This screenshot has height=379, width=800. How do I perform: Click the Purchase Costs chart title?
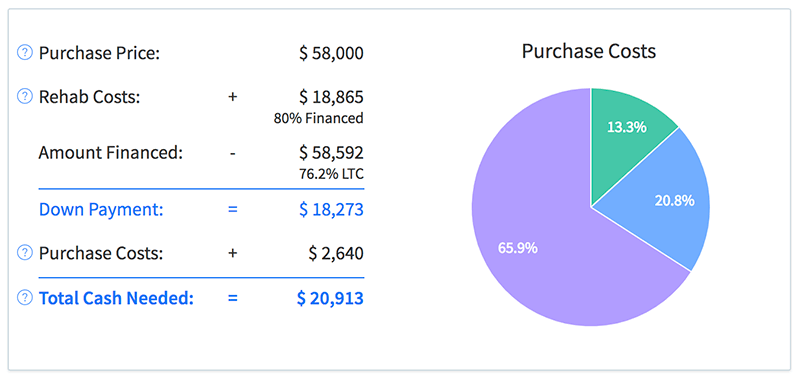point(589,52)
